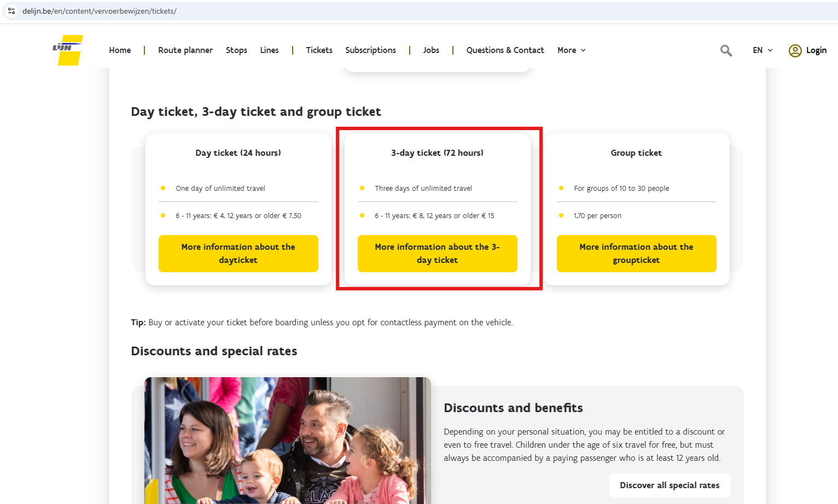Click More information about the 3-day ticket
This screenshot has height=504, width=838.
pos(437,254)
